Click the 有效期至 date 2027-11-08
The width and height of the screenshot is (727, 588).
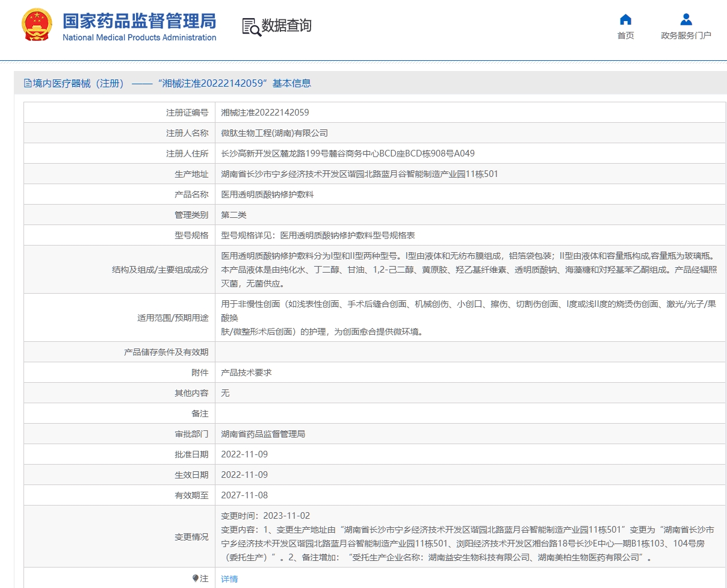point(244,495)
